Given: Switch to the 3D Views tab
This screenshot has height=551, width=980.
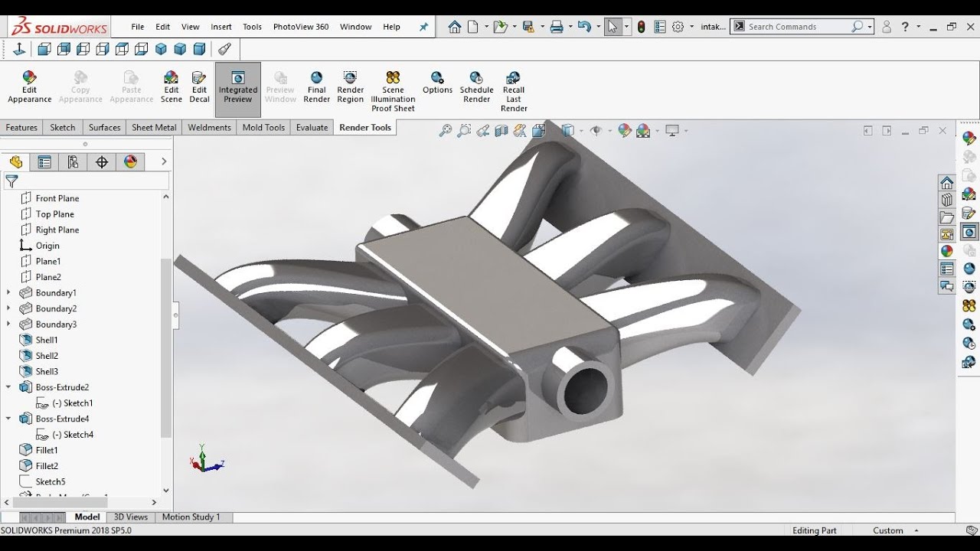Looking at the screenshot, I should click(x=131, y=517).
